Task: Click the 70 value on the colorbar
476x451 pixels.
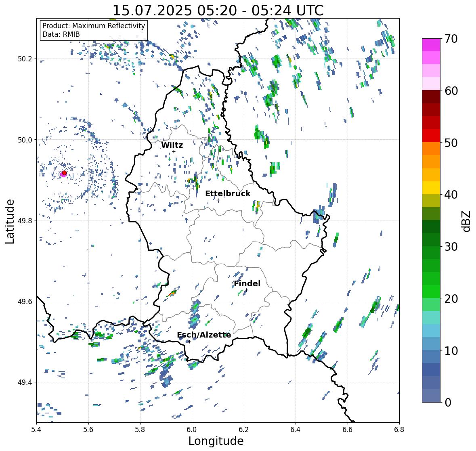Action: [x=451, y=38]
